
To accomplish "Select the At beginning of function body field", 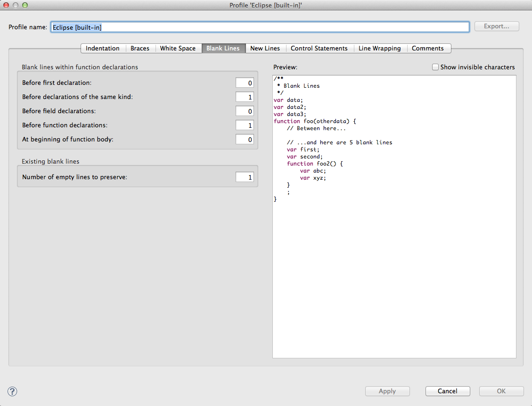I will coord(245,140).
